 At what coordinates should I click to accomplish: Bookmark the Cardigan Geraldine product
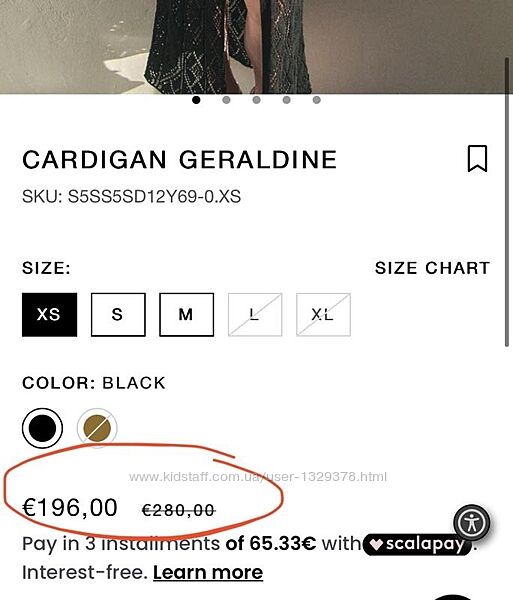pyautogui.click(x=477, y=158)
